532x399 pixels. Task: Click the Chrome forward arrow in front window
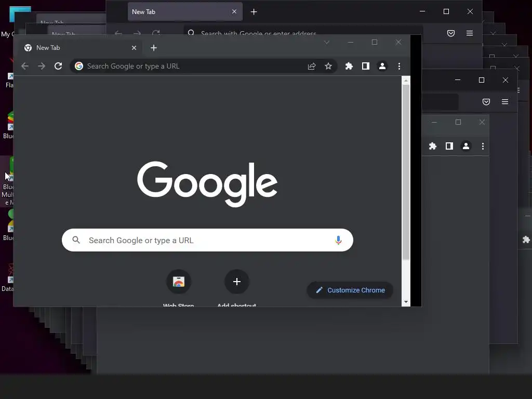tap(42, 66)
